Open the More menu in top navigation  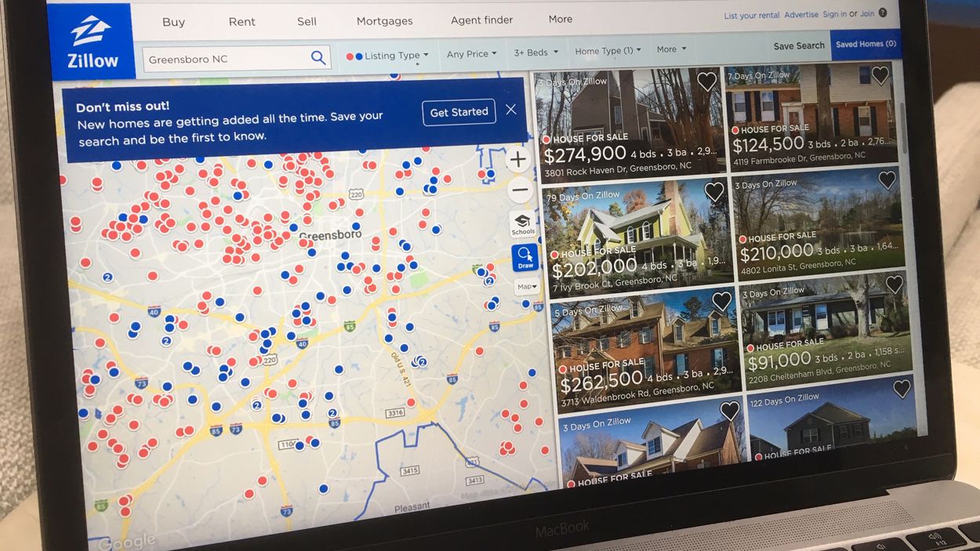click(x=561, y=19)
